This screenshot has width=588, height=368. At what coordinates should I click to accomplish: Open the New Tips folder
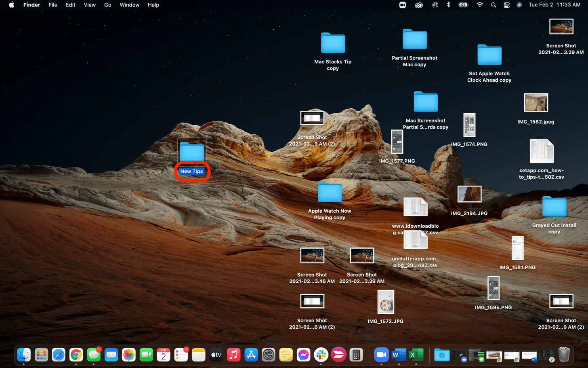tap(192, 153)
